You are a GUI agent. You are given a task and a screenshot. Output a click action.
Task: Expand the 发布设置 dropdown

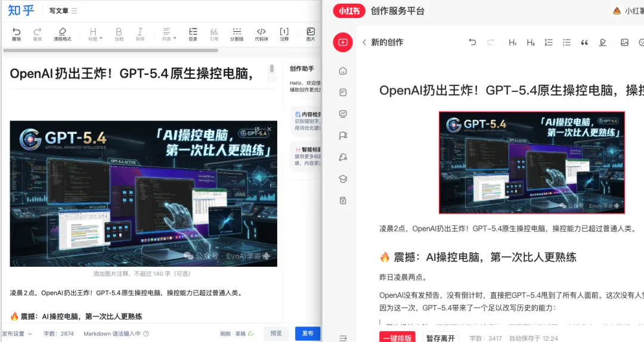[x=17, y=334]
